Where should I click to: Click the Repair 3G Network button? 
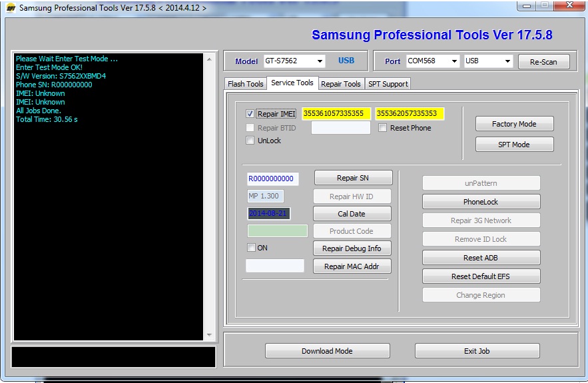pyautogui.click(x=481, y=220)
